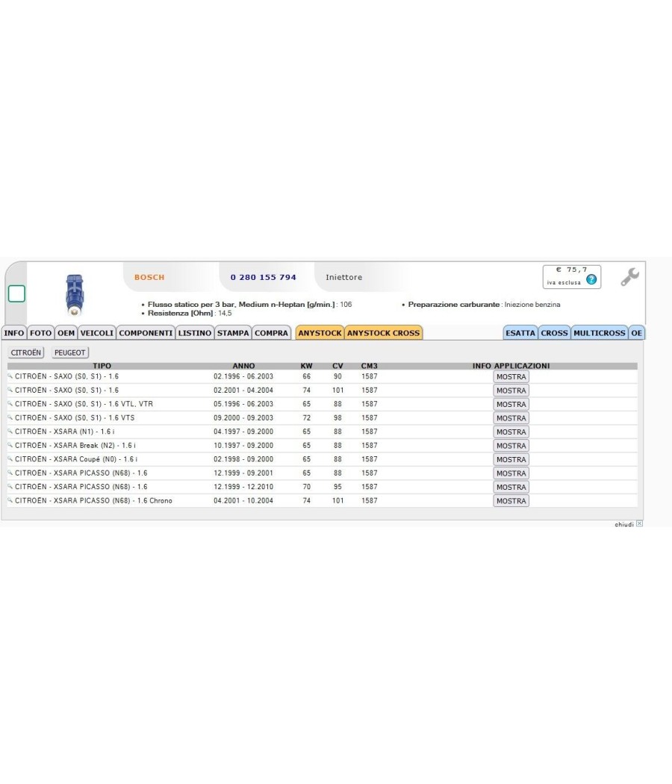The width and height of the screenshot is (672, 784).
Task: Switch to the LISTINO tab
Action: [x=195, y=333]
